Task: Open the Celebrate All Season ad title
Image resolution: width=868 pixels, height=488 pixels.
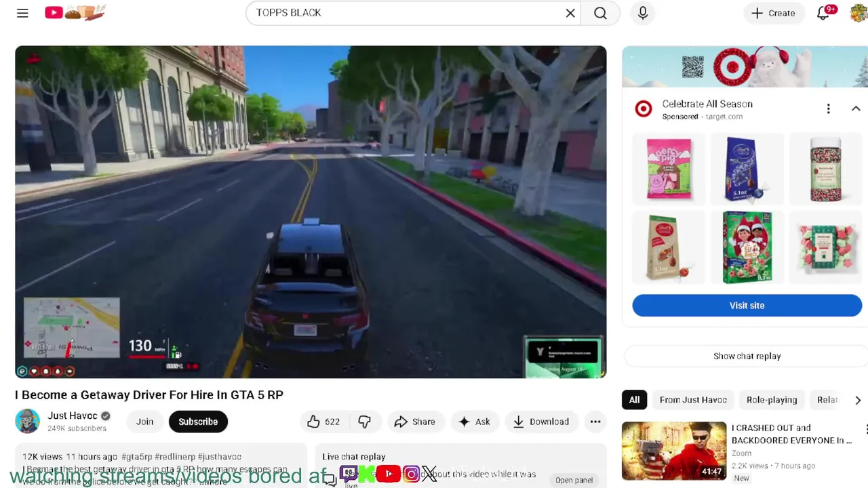Action: click(x=707, y=104)
